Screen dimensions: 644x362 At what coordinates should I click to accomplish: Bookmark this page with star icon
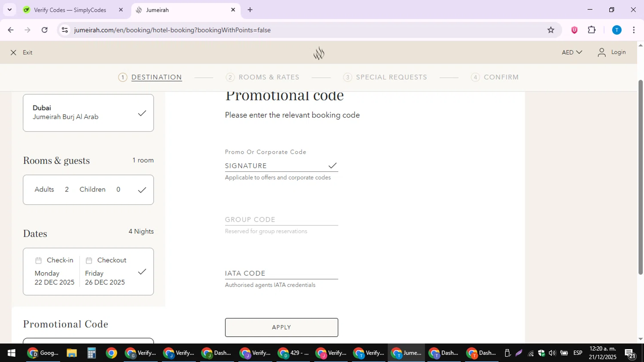551,30
